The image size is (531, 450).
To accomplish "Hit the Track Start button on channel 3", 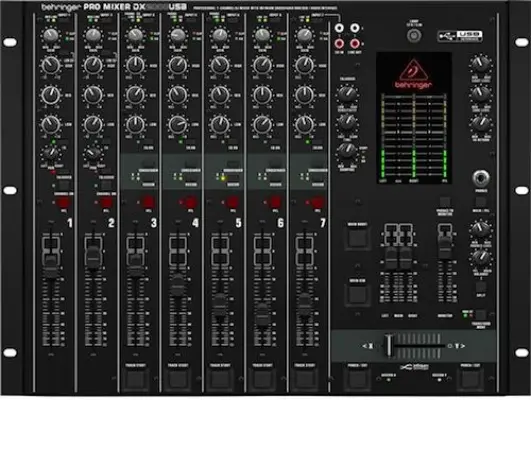I will [135, 379].
